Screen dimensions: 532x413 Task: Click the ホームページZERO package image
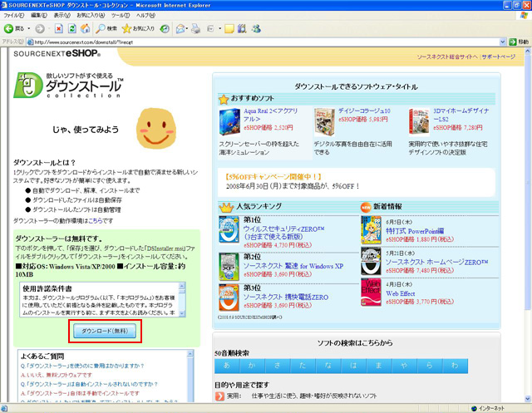pos(372,261)
